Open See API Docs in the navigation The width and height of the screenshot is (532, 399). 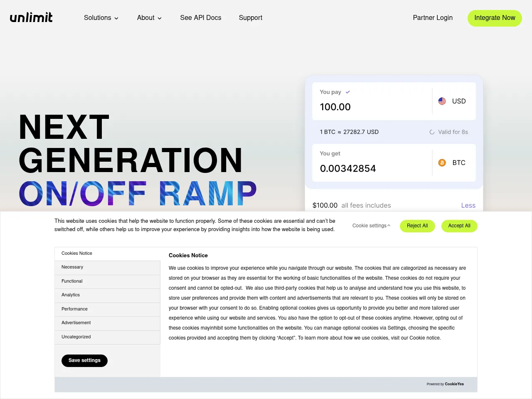[x=201, y=18]
